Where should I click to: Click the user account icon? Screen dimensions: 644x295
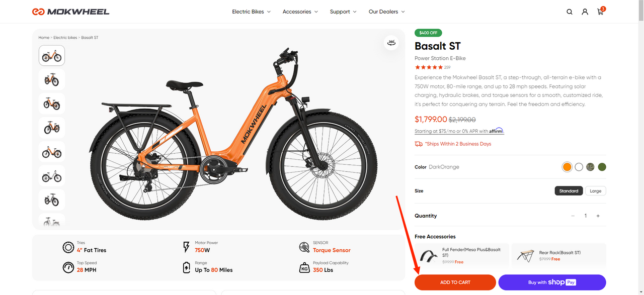[x=585, y=12]
